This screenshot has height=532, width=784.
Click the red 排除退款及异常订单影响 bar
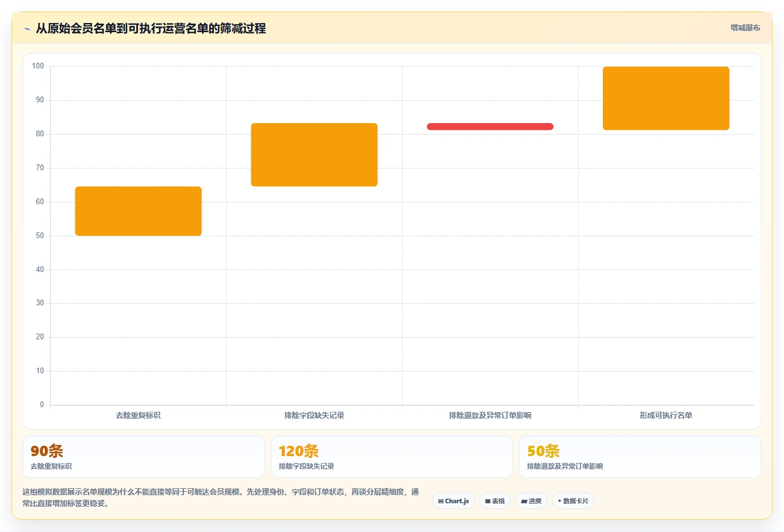490,127
